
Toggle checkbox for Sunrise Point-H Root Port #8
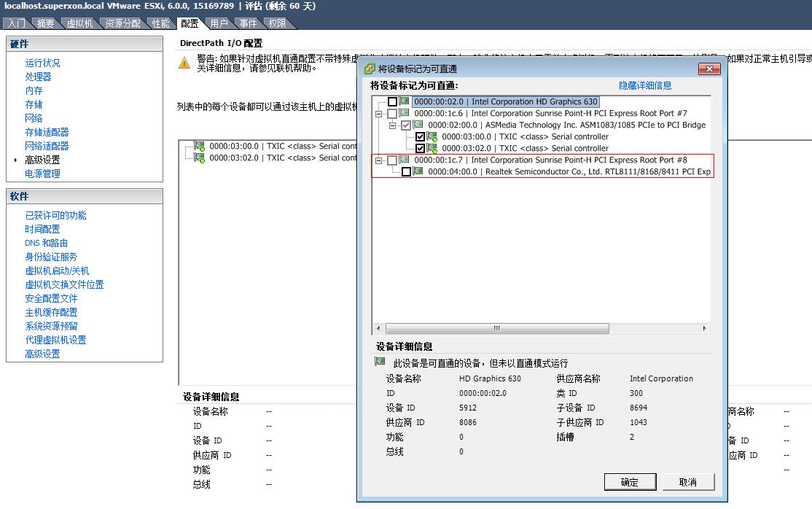[x=393, y=160]
